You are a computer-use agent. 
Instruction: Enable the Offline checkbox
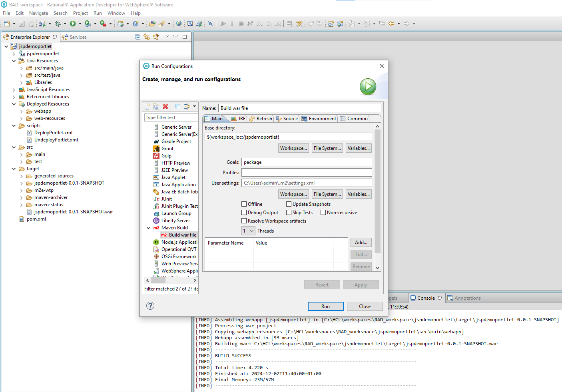pos(244,204)
